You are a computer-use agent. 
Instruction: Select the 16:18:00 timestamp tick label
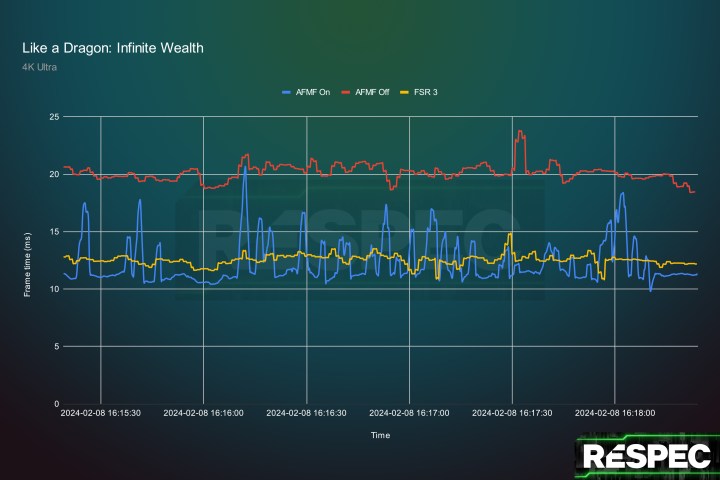pos(615,412)
